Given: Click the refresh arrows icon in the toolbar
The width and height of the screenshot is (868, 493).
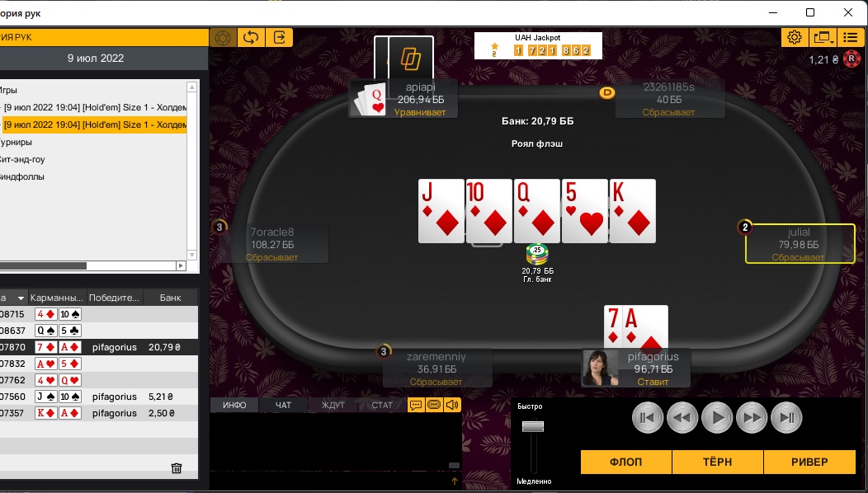Looking at the screenshot, I should (x=251, y=38).
